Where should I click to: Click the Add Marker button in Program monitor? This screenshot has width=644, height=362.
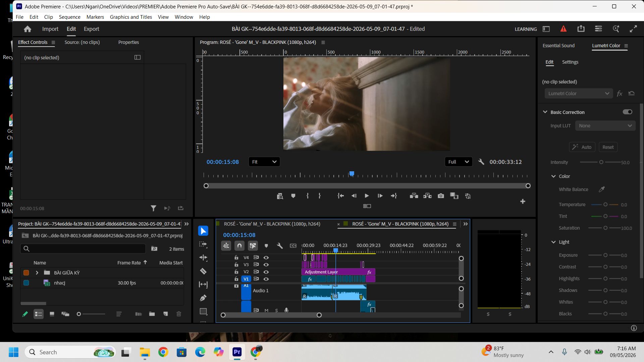(293, 196)
